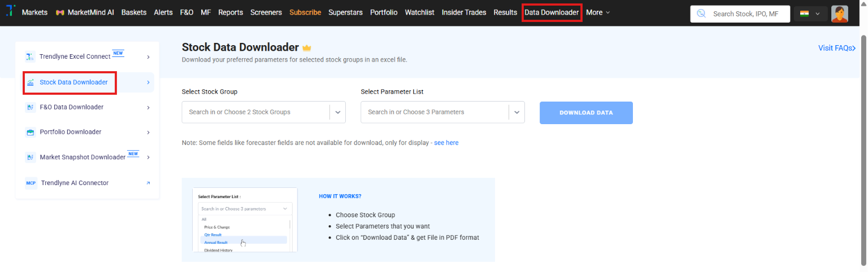Expand the Market Snapshot Downloader chevron
The image size is (868, 272).
point(148,157)
